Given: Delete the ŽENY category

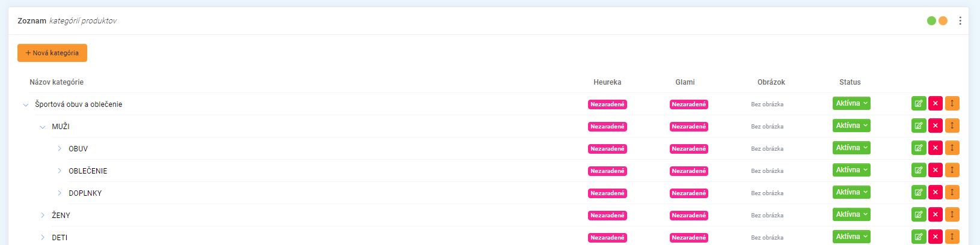Looking at the screenshot, I should (x=935, y=215).
